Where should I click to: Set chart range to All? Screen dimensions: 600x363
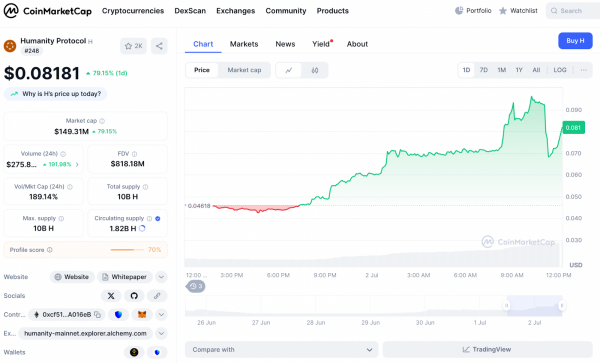(x=536, y=70)
